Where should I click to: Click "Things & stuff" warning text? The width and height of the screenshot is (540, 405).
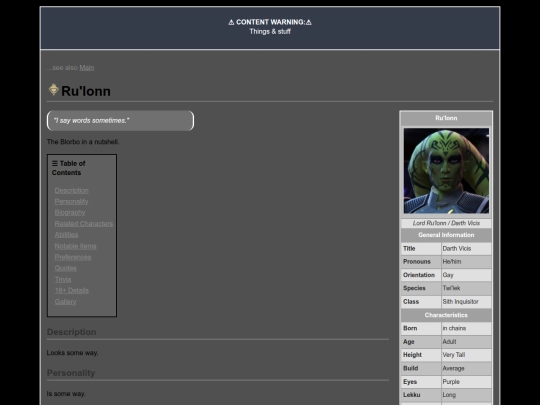[x=270, y=32]
